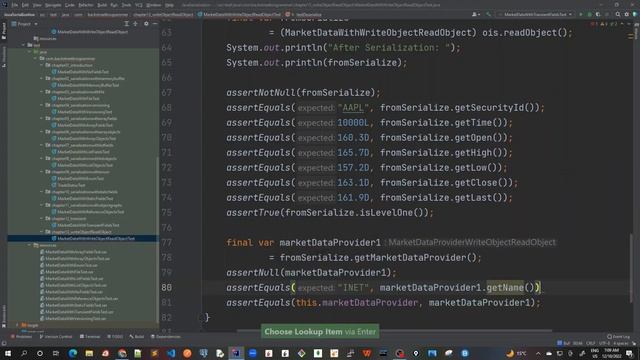Screen dimensions: 640x360
Task: Click the Project panel gear options icon
Action: (x=146, y=24)
